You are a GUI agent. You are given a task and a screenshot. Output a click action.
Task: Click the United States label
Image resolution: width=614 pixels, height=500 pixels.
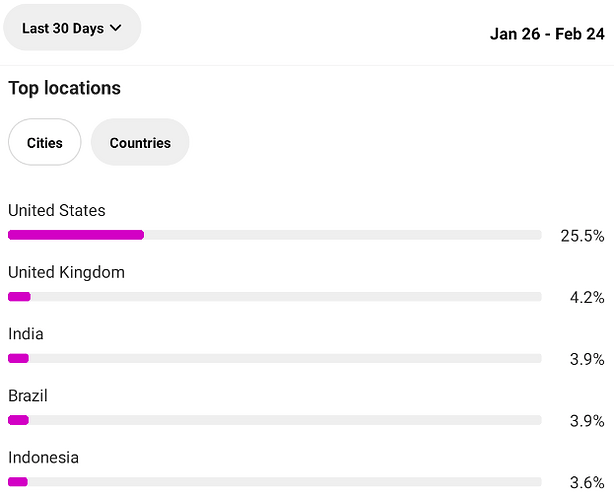(57, 211)
